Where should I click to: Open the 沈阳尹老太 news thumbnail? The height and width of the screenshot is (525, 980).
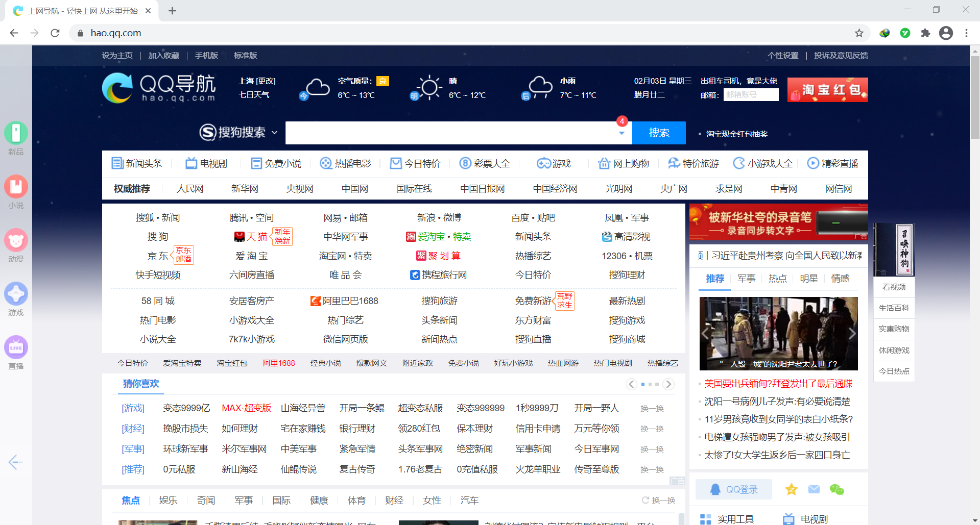point(778,334)
